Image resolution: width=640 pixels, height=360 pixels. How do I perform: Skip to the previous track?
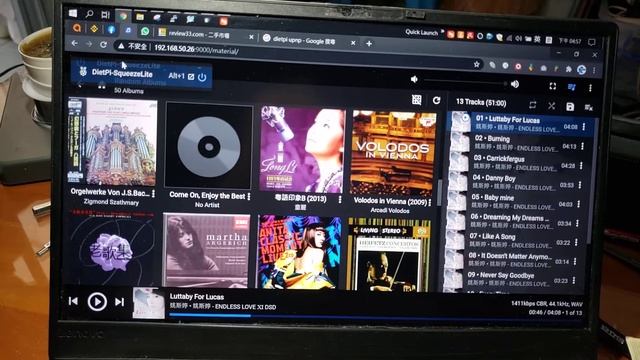coord(73,301)
